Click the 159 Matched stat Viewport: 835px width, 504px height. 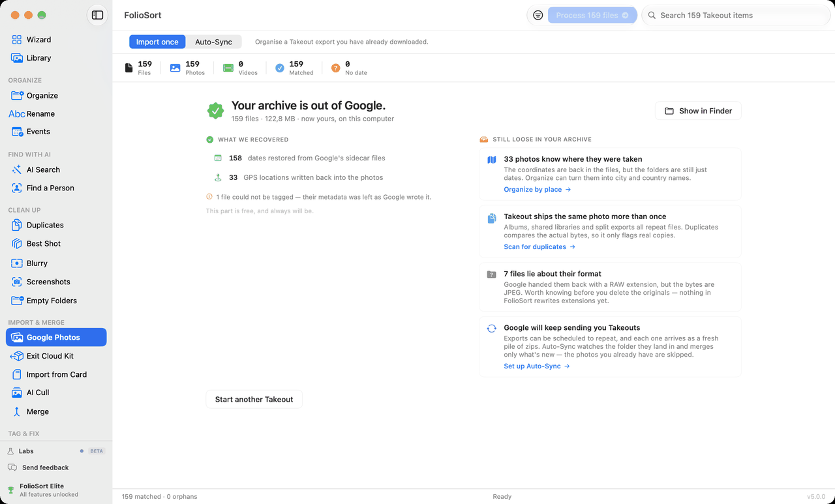294,68
